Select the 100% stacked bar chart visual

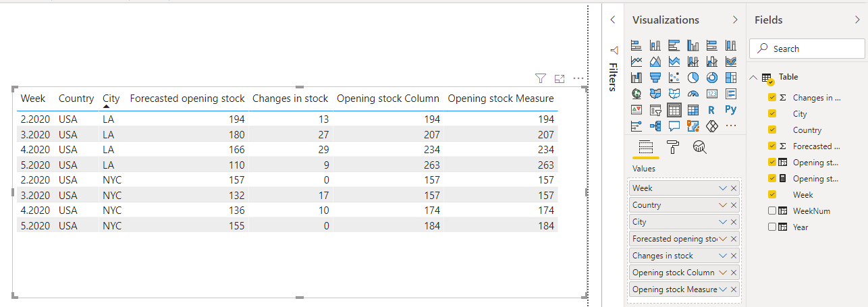[711, 45]
